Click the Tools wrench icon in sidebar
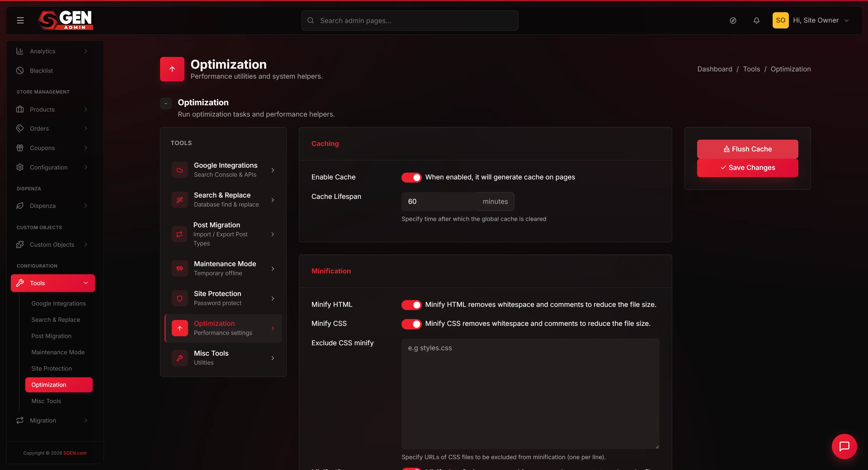The image size is (868, 470). coord(20,283)
